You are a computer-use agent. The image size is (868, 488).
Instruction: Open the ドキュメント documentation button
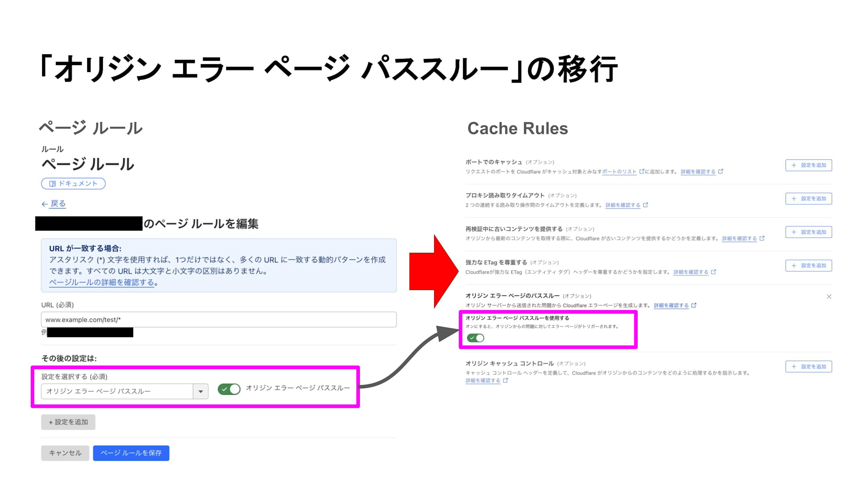[x=73, y=183]
